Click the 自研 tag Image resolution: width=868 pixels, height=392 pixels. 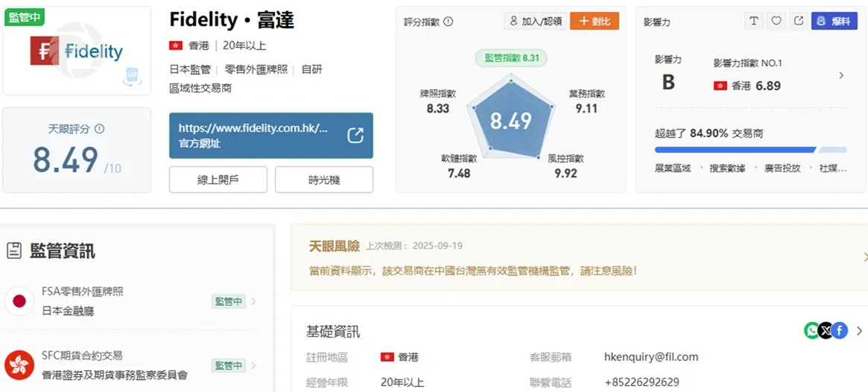tap(311, 70)
